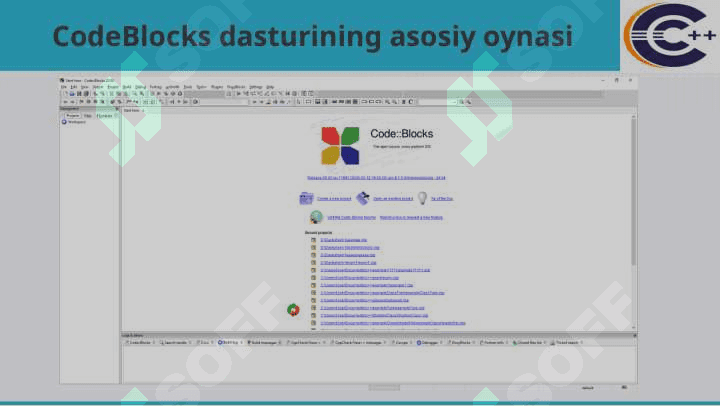Open the Settings menu
The image size is (720, 406).
256,86
